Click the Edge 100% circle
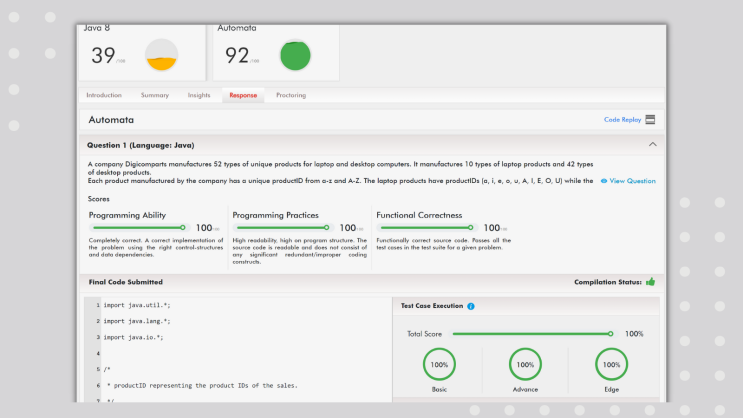The height and width of the screenshot is (418, 743). pyautogui.click(x=611, y=364)
